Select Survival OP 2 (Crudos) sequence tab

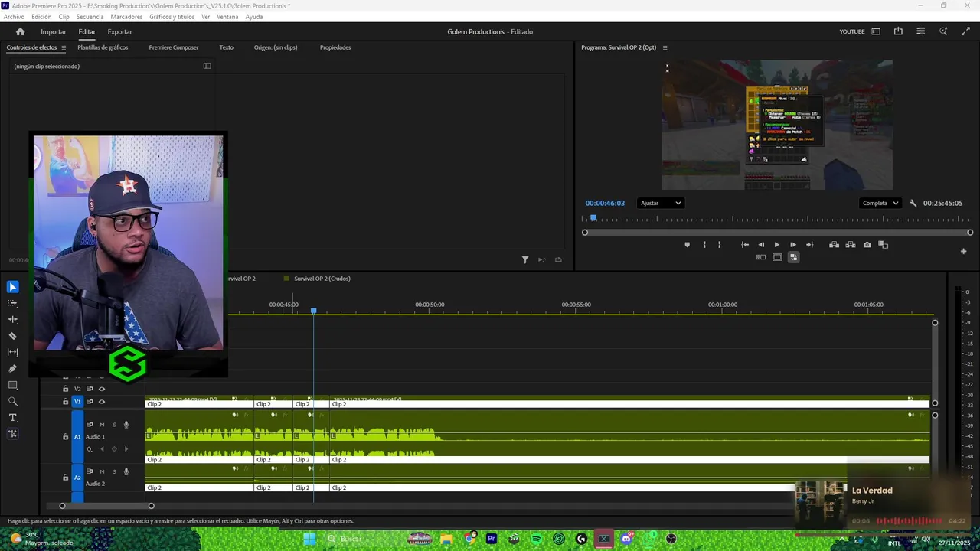tap(322, 279)
